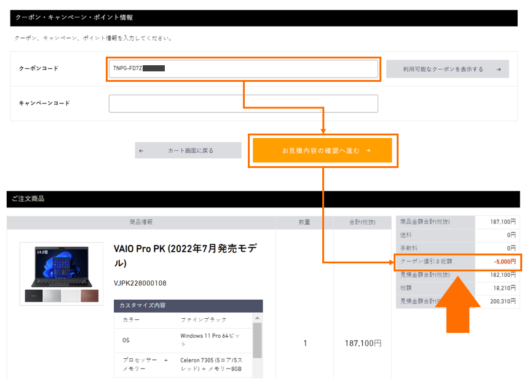Click the Windows 11 Pro 64ビット value
The image size is (532, 392).
pos(210,340)
